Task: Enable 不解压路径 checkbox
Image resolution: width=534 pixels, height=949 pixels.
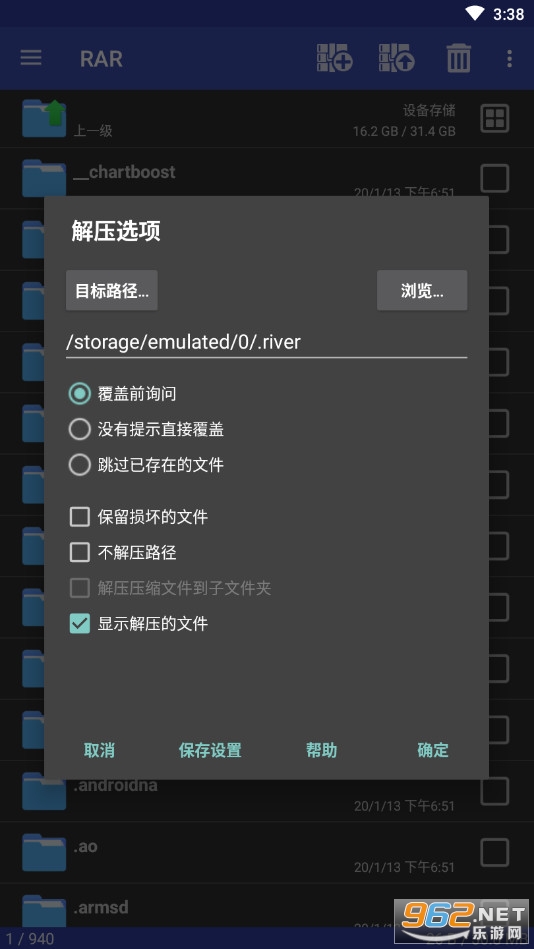Action: click(x=79, y=552)
